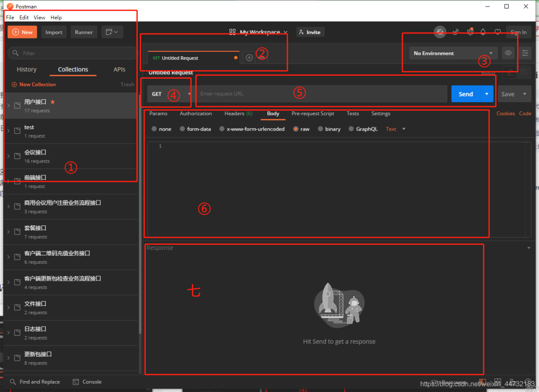Click the folder icon of test collection
The height and width of the screenshot is (392, 539).
tap(17, 131)
